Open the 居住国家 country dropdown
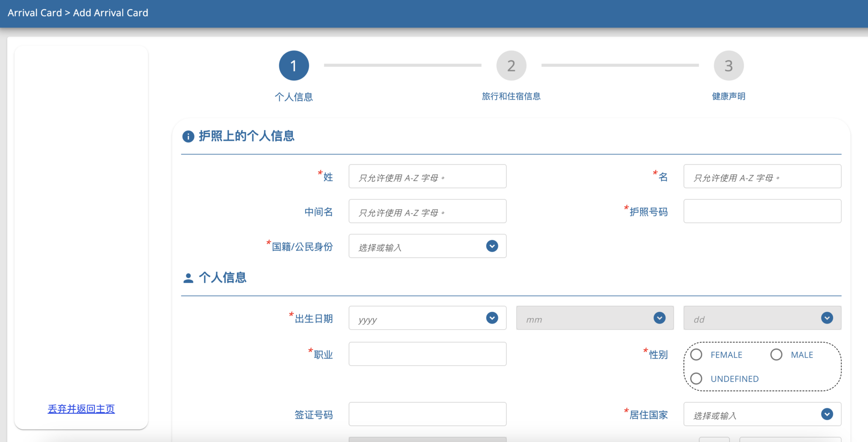This screenshot has height=442, width=868. click(x=762, y=414)
